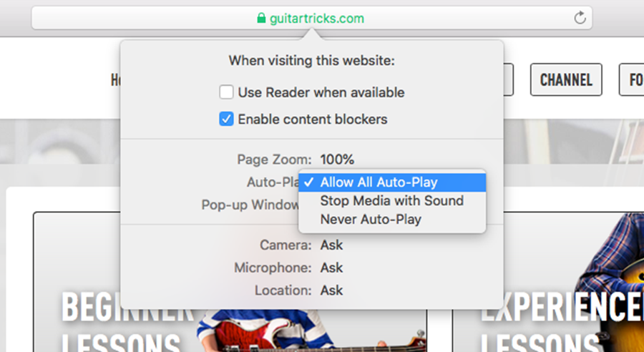
Task: Open the Microphone Ask dropdown
Action: click(331, 268)
